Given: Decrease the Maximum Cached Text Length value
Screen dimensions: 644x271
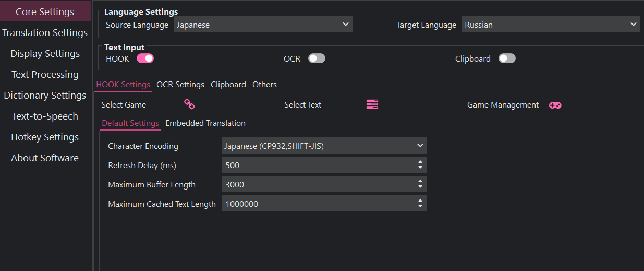Looking at the screenshot, I should click(x=420, y=206).
